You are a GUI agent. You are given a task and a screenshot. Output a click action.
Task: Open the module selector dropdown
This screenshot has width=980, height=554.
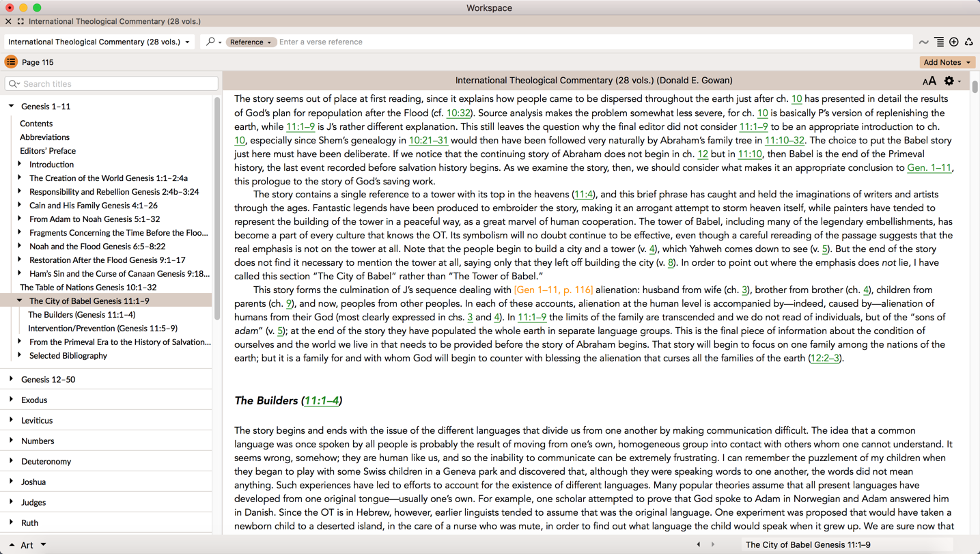[100, 42]
